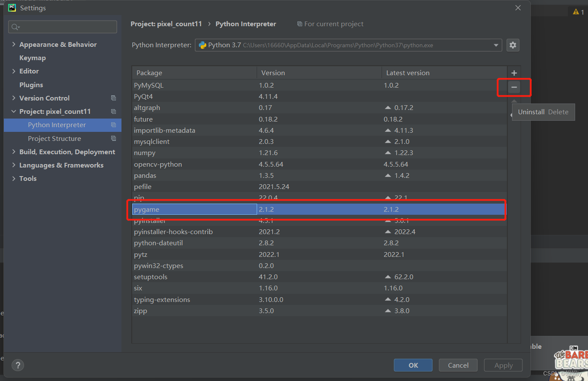The width and height of the screenshot is (588, 381).
Task: Sort by Latest version column header
Action: (x=444, y=73)
